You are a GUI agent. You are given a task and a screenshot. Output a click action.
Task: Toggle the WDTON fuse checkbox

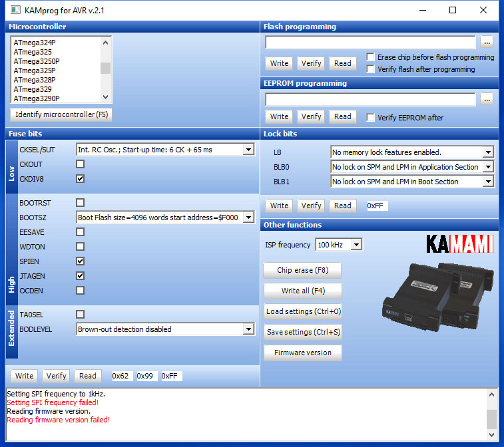81,247
